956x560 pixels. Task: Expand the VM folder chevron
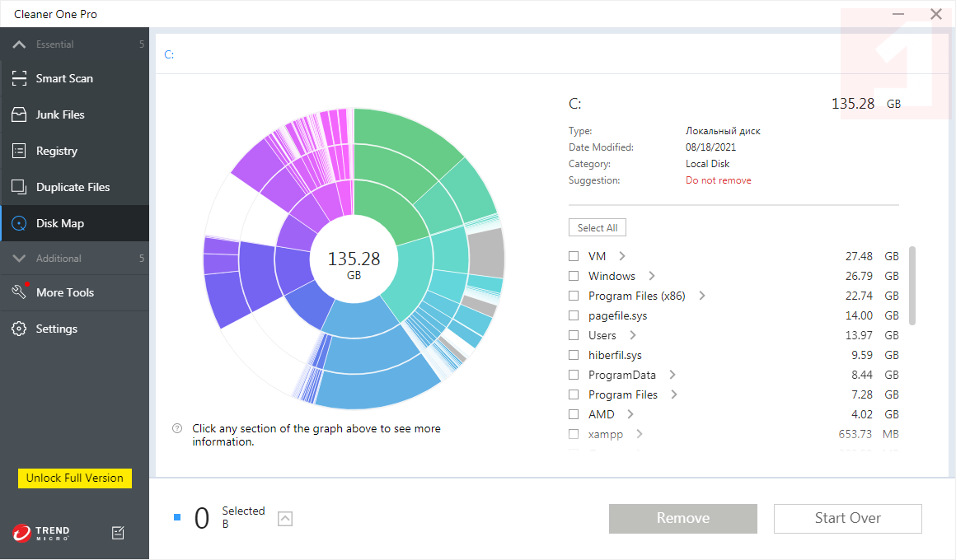click(622, 256)
